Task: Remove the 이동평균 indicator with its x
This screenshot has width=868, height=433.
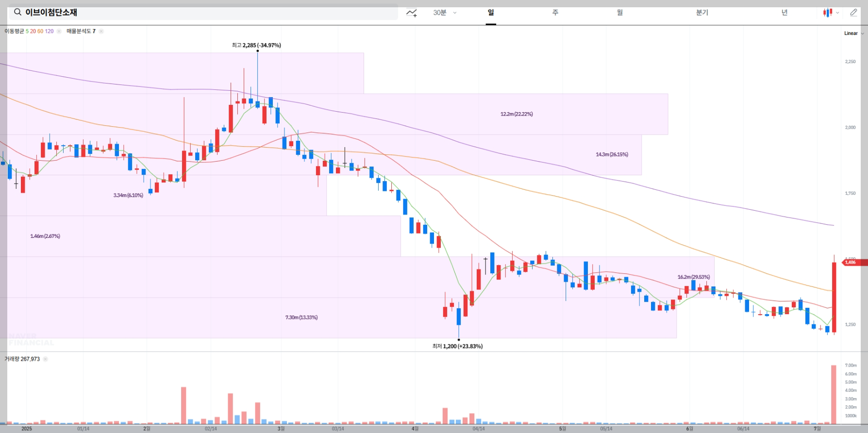Action: click(59, 31)
